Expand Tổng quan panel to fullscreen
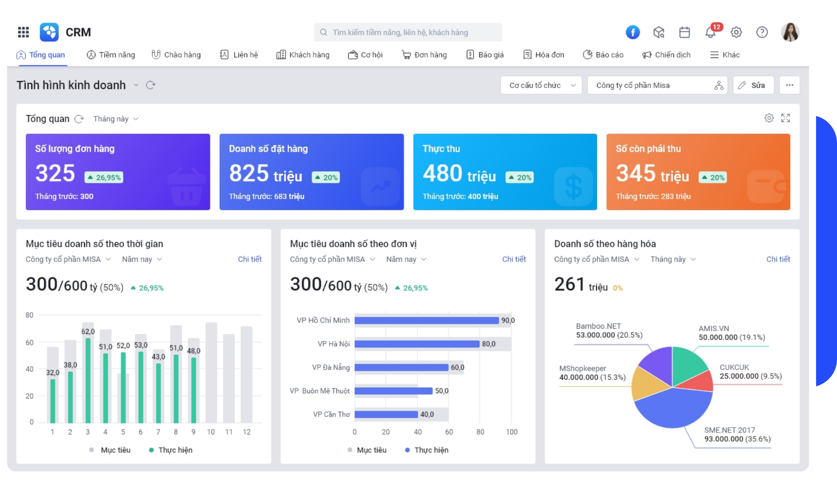This screenshot has height=504, width=837. (786, 118)
